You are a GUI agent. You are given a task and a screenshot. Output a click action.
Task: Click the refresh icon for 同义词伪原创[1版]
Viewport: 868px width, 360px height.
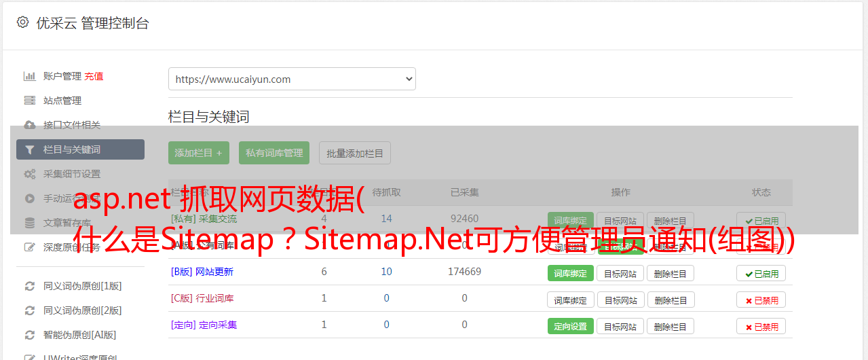(x=29, y=286)
